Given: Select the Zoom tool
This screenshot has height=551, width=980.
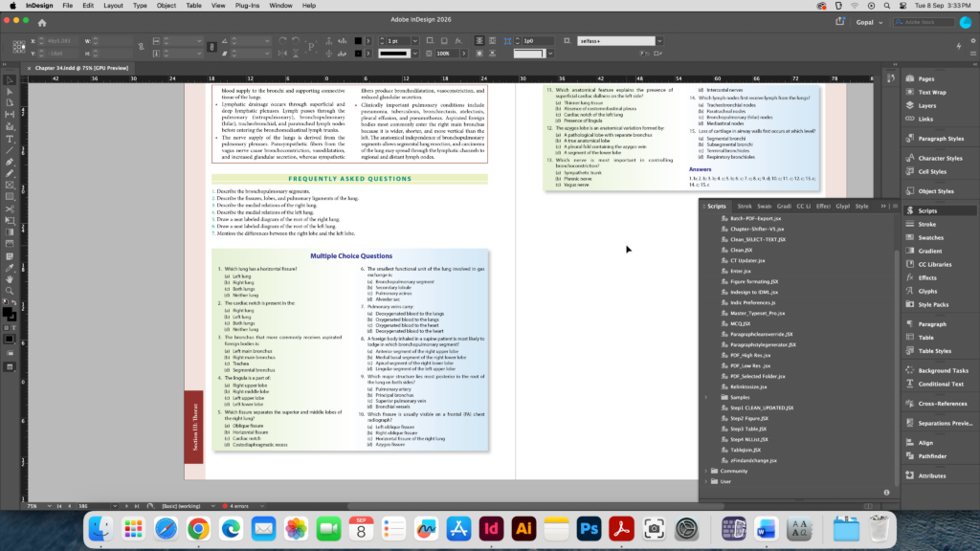Looking at the screenshot, I should coord(10,291).
